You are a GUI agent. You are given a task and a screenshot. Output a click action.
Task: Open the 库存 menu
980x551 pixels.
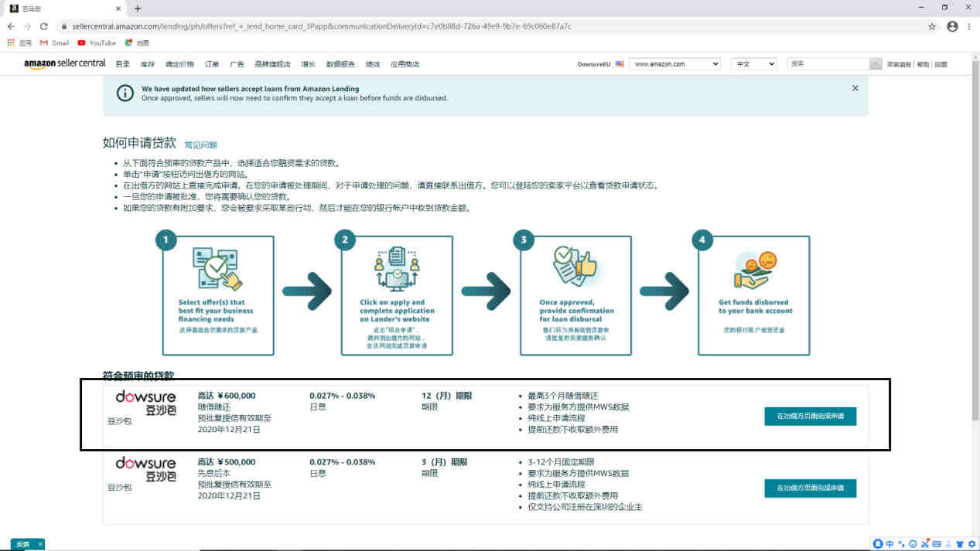click(x=148, y=64)
